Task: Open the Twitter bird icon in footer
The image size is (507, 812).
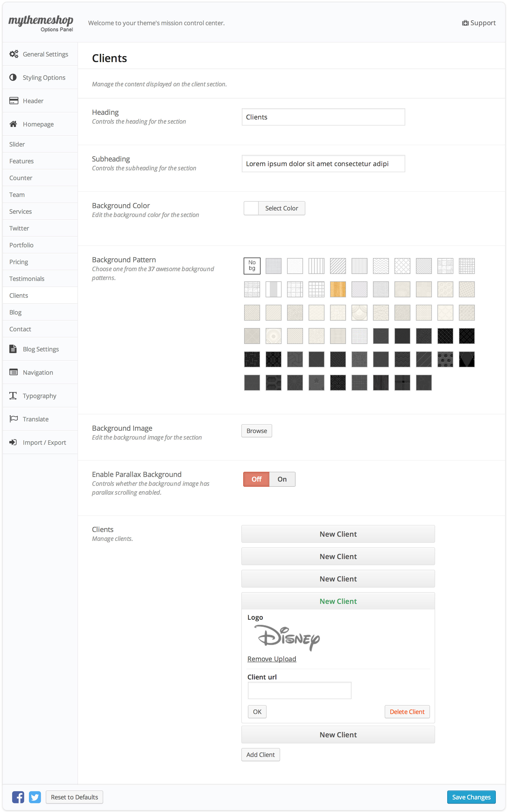Action: (x=35, y=797)
